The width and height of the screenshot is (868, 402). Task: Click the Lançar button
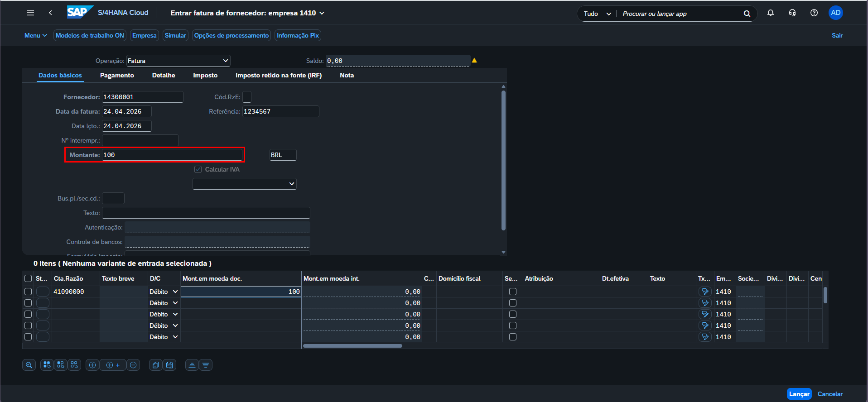[x=799, y=394]
